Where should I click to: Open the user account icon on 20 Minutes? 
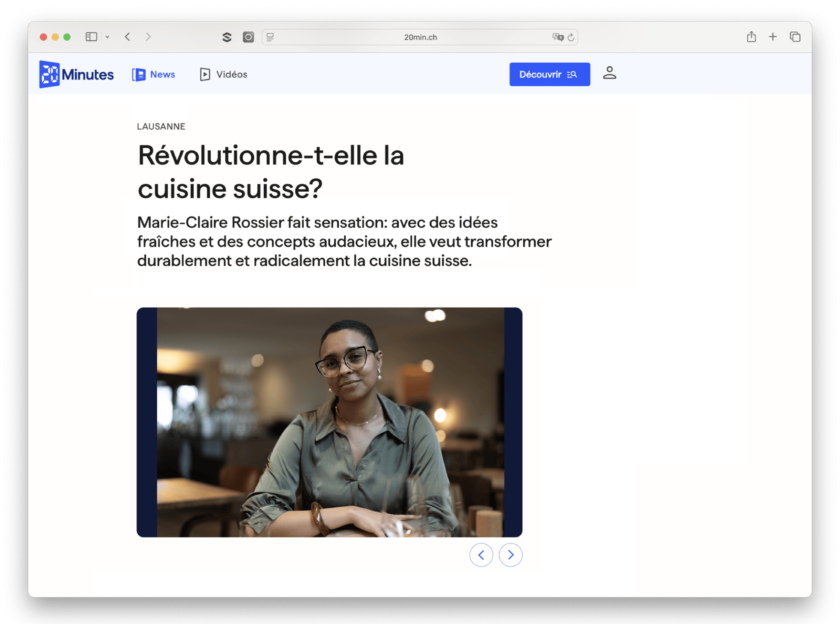point(609,74)
